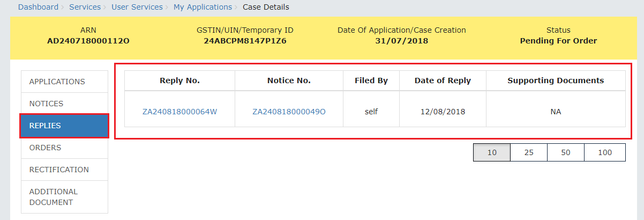Select the APPLICATIONS sidebar tab
The height and width of the screenshot is (220, 644).
pyautogui.click(x=64, y=82)
